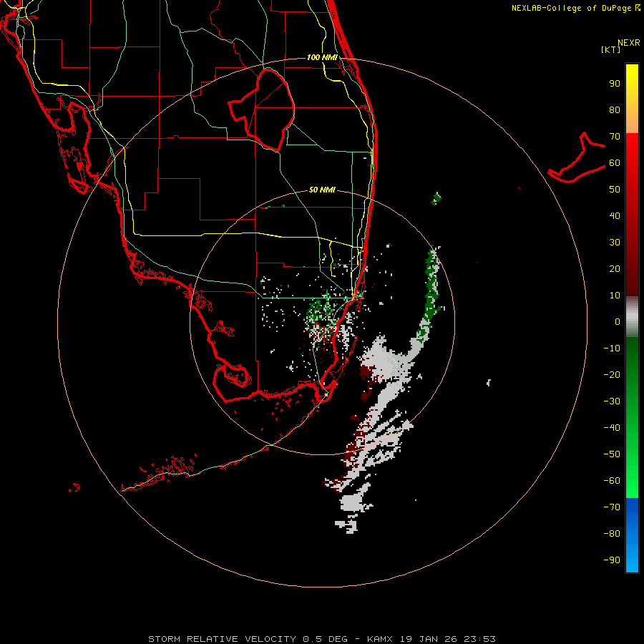The height and width of the screenshot is (644, 644).
Task: Select the NEXR label above the scale
Action: coord(629,43)
